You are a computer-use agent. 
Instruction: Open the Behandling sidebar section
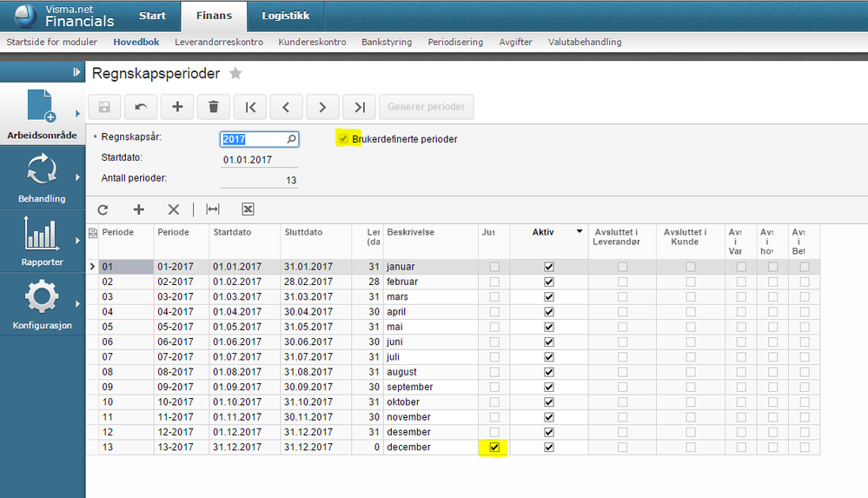coord(42,178)
